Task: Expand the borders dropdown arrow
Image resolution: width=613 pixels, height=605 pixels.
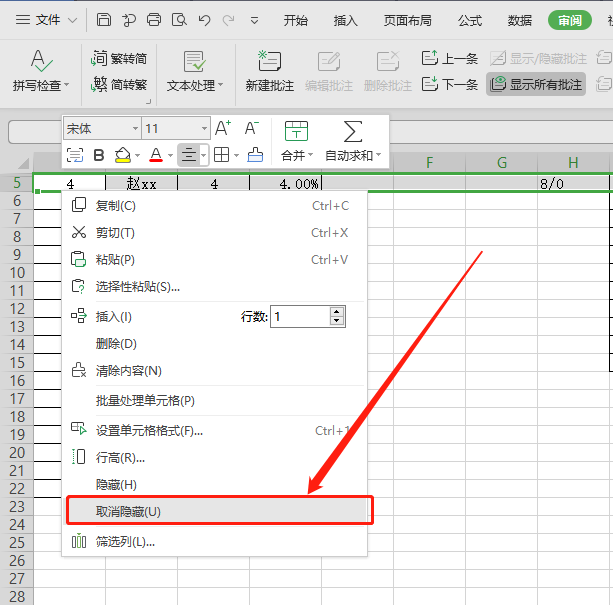Action: point(237,156)
